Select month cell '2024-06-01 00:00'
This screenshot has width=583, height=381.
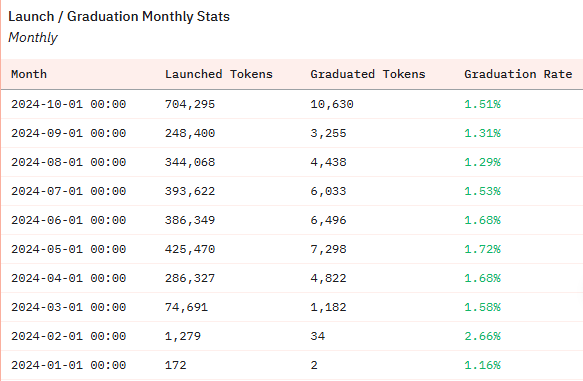coord(69,220)
